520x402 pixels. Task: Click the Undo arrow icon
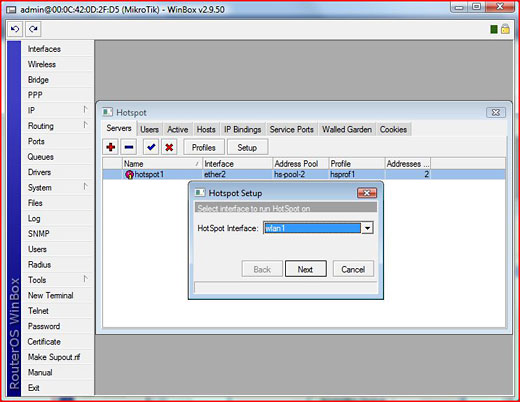[15, 29]
